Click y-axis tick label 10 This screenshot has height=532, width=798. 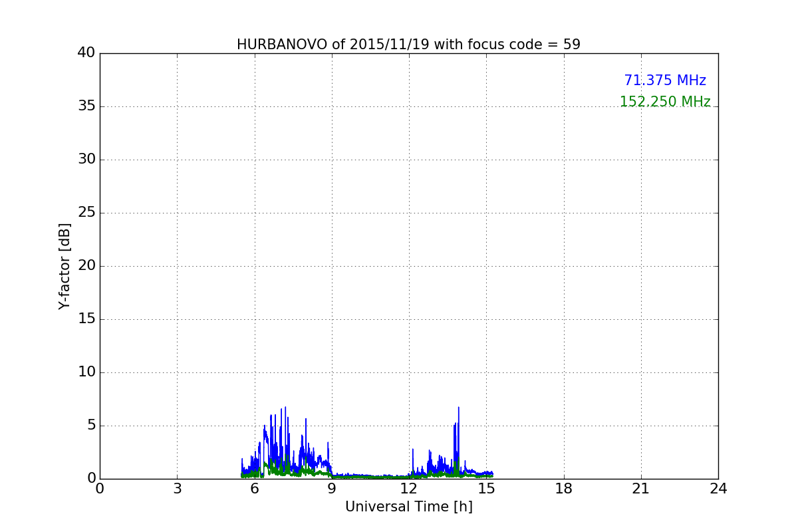tap(86, 372)
